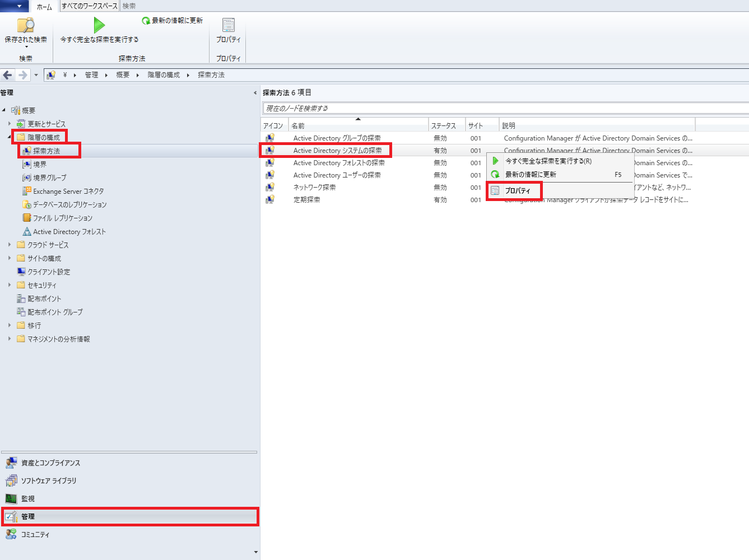Click the プロパティ icon in the ribbon

229,26
